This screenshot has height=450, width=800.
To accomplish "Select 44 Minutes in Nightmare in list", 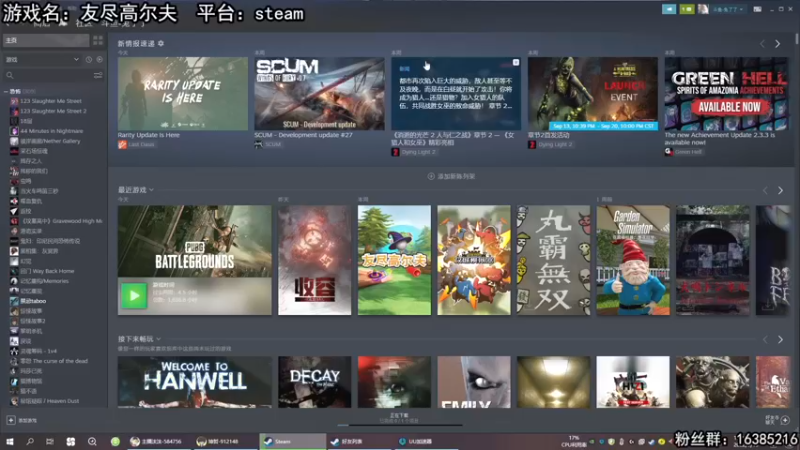I will coord(52,131).
